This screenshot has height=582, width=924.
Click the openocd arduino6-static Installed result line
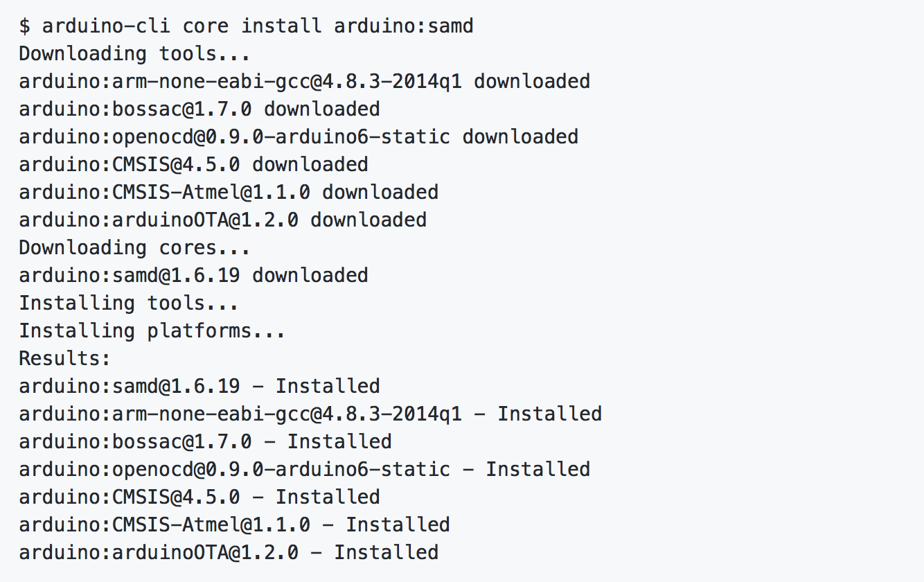click(304, 470)
